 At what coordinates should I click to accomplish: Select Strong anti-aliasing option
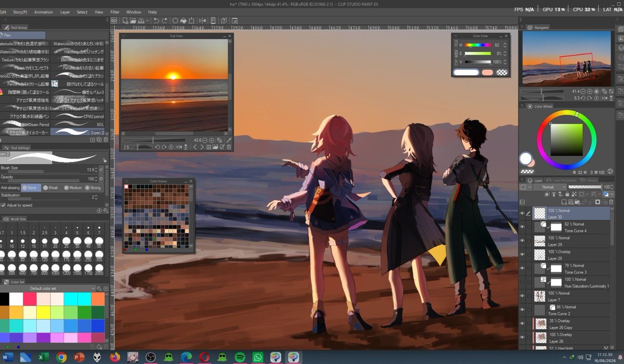[93, 188]
